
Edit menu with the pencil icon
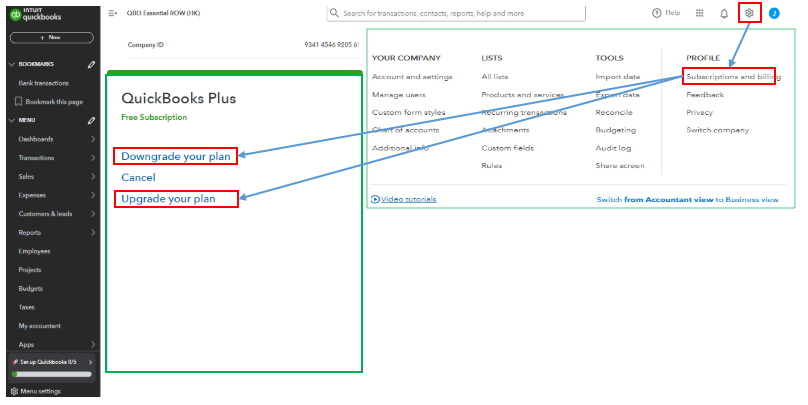[91, 121]
